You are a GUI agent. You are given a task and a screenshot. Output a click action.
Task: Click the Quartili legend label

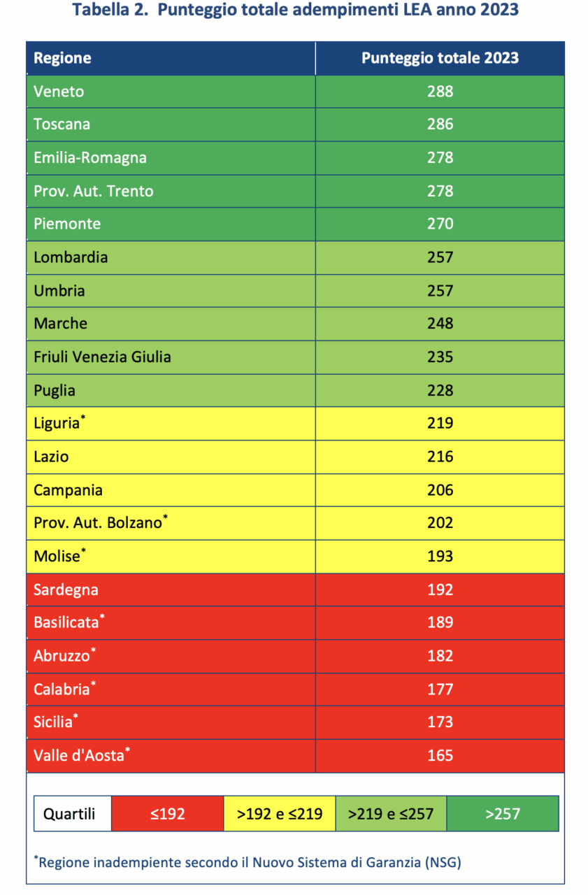click(x=69, y=813)
